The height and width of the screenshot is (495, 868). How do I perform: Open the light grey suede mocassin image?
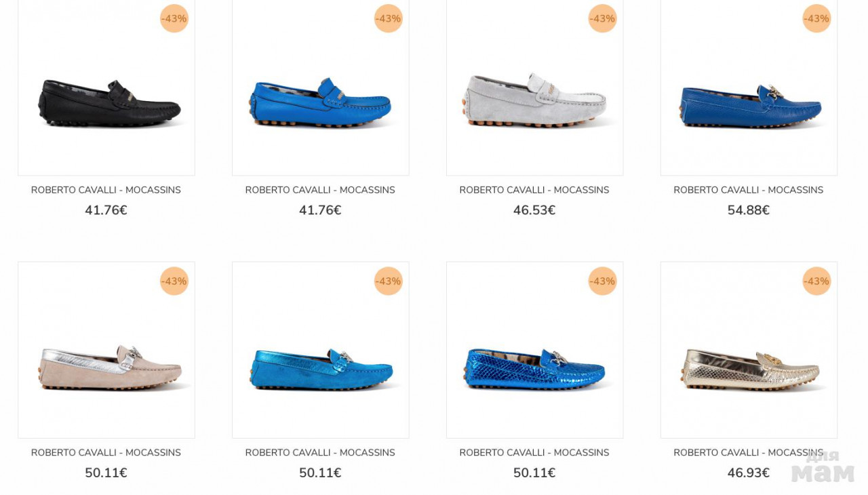[x=535, y=88]
